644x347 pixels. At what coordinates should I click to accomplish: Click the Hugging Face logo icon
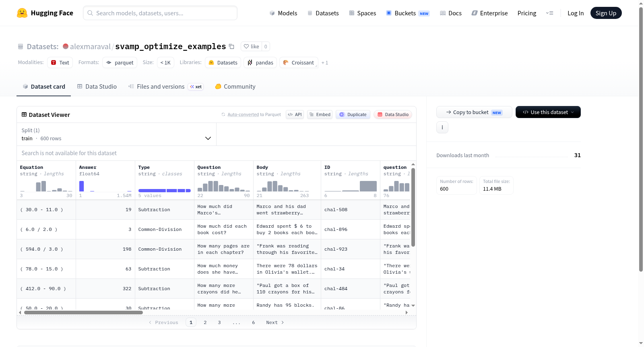coord(22,13)
